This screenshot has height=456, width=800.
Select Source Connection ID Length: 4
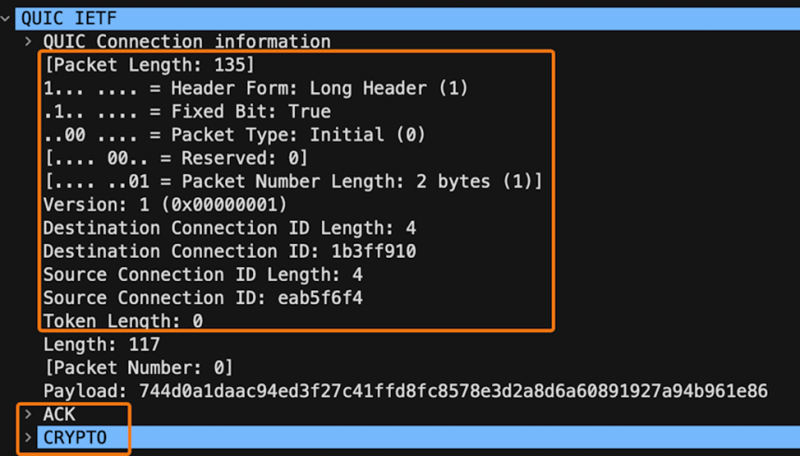pos(203,275)
